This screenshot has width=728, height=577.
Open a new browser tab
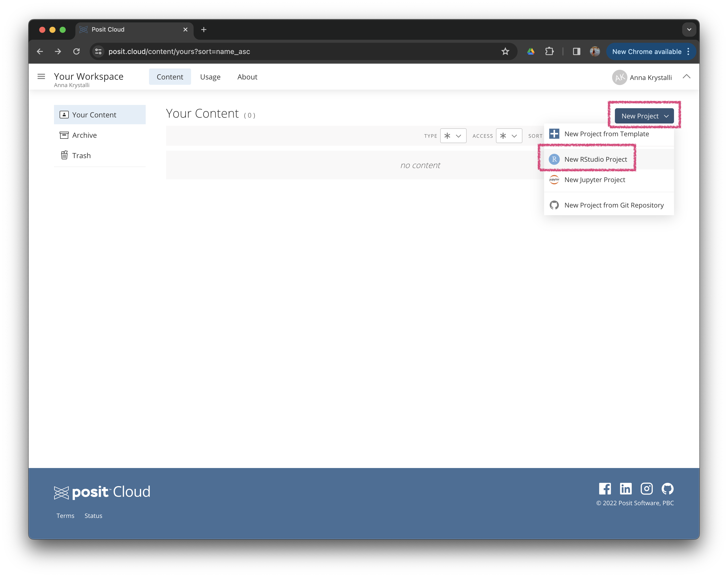tap(204, 29)
